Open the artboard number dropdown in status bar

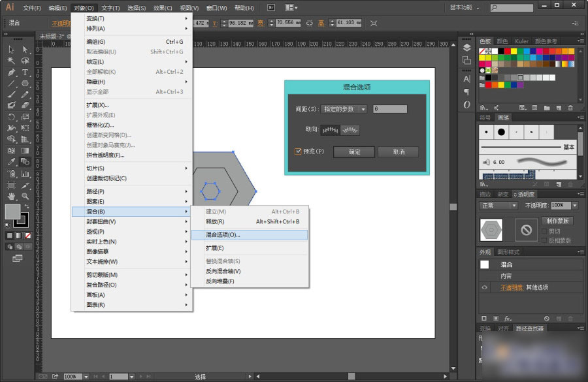(x=131, y=376)
